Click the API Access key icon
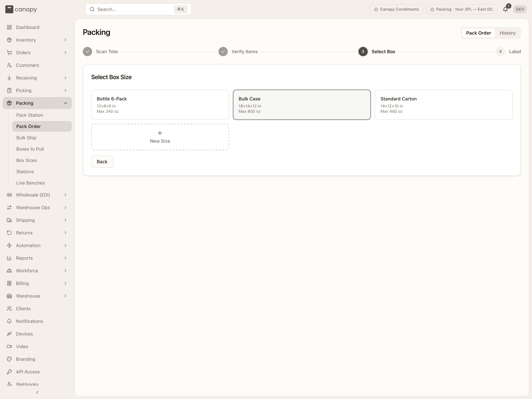Viewport: 532px width, 399px height. [9, 372]
